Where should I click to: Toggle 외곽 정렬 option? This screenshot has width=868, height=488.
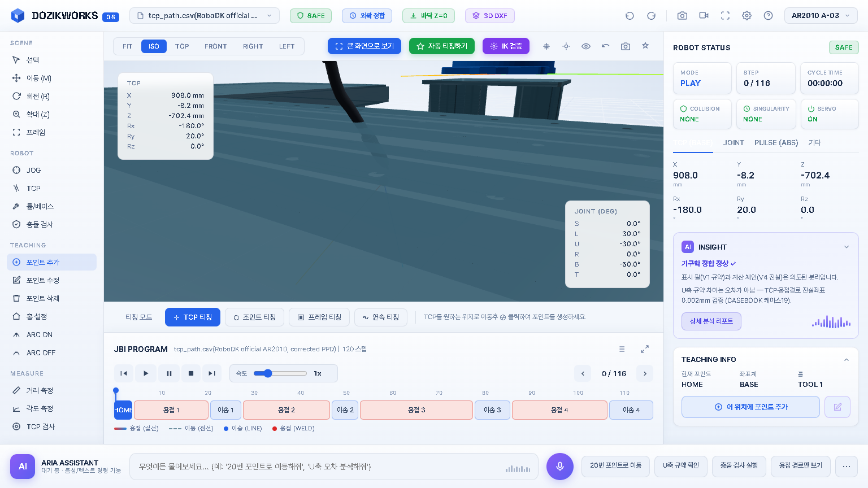tap(367, 16)
